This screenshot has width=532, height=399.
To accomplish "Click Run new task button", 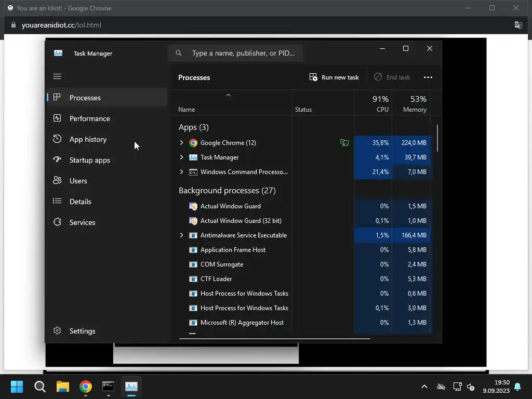I will coord(334,77).
